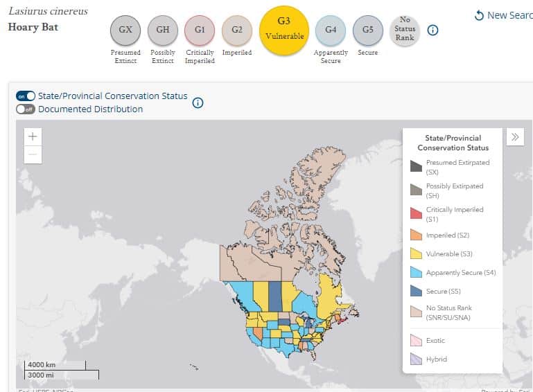
Task: Click the Hoary Bat common name heading
Action: tap(33, 27)
